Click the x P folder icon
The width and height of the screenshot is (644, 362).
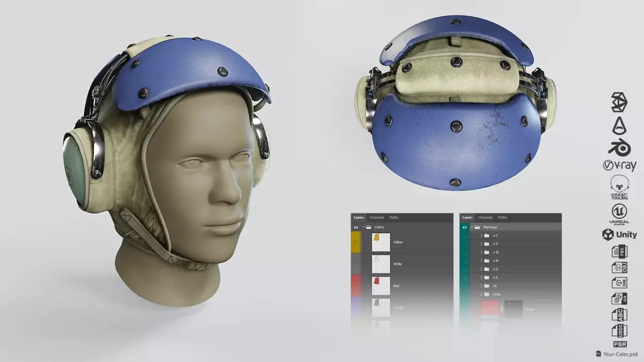[487, 244]
